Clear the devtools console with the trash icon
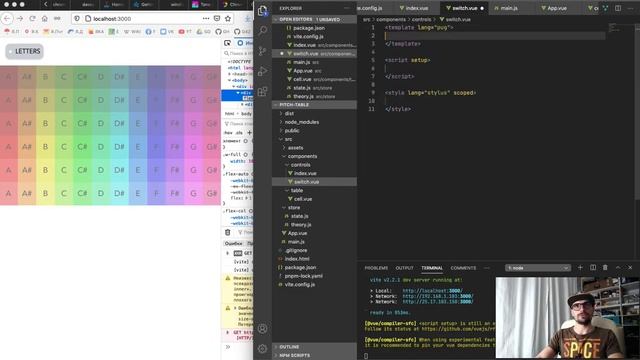This screenshot has height=360, width=640. (x=227, y=232)
